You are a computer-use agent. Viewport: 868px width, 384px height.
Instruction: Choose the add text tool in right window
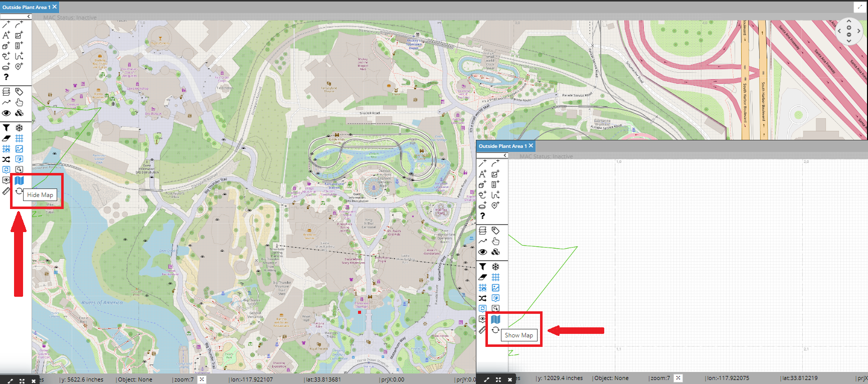pyautogui.click(x=482, y=174)
